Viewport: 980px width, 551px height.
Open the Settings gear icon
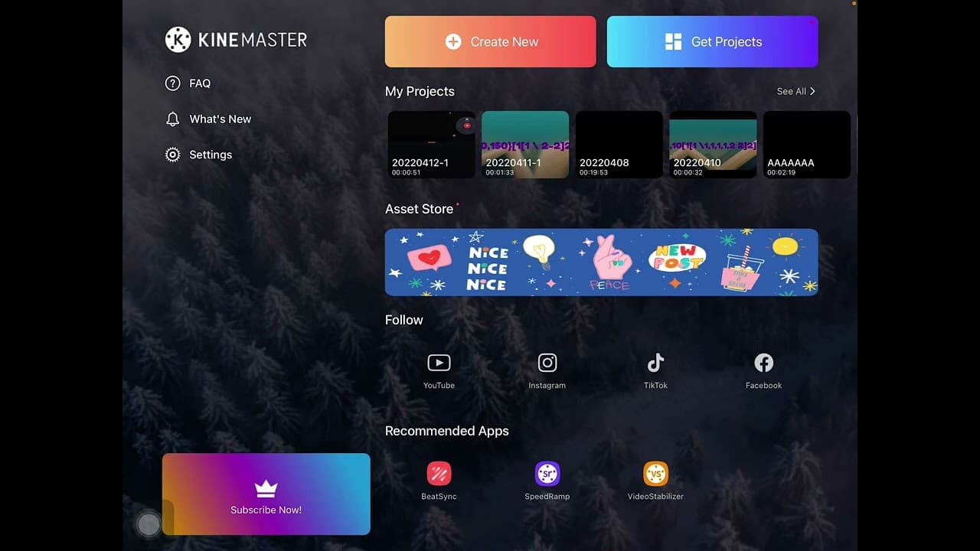pyautogui.click(x=173, y=155)
